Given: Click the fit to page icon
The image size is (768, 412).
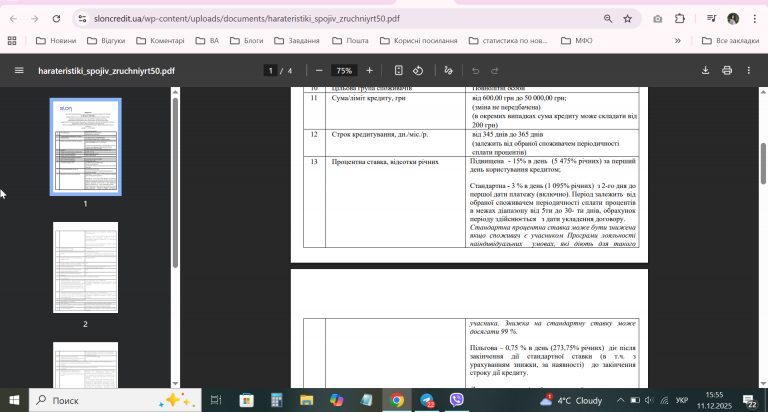Looking at the screenshot, I should pyautogui.click(x=398, y=71).
